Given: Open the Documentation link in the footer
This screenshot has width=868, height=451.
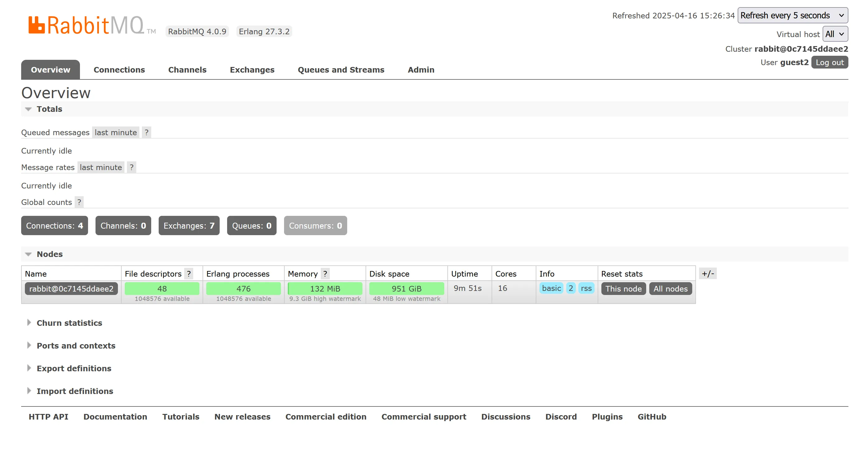Looking at the screenshot, I should (x=115, y=417).
